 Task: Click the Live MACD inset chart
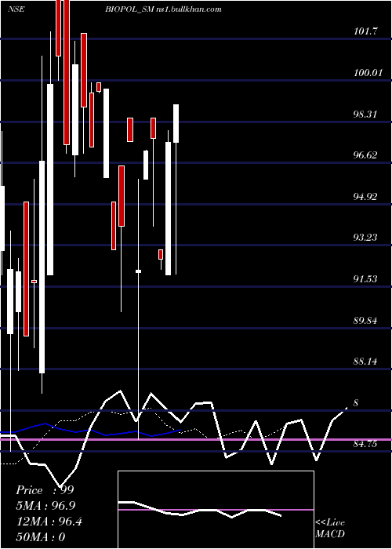[x=216, y=510]
